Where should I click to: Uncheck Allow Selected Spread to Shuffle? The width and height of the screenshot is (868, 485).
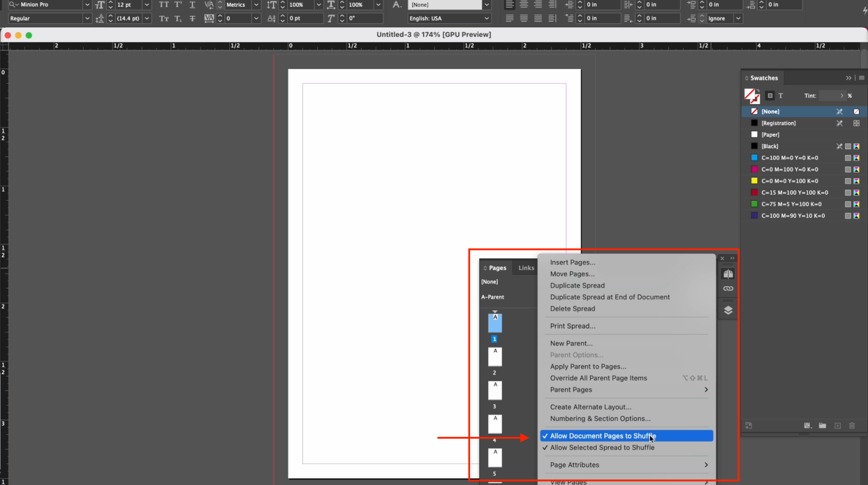[601, 447]
